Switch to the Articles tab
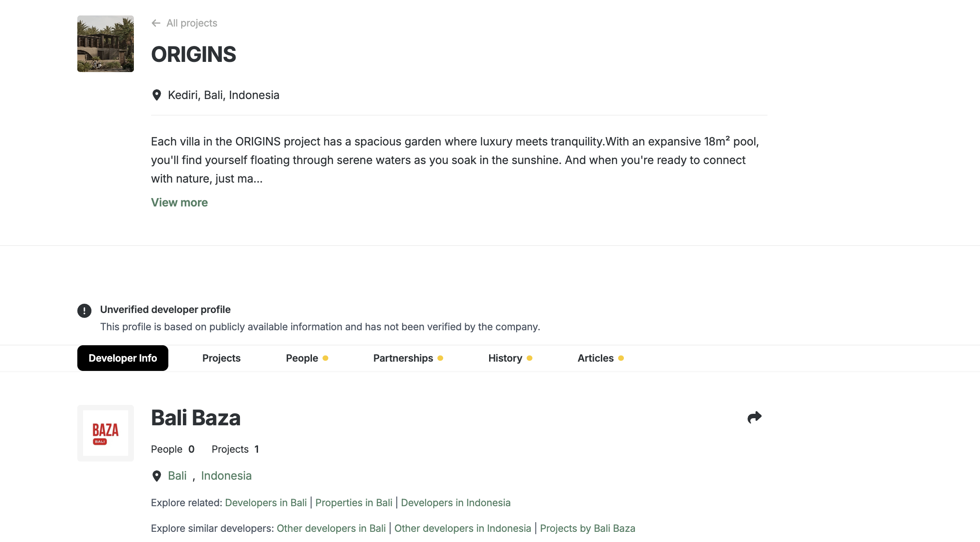980x542 pixels. tap(596, 358)
